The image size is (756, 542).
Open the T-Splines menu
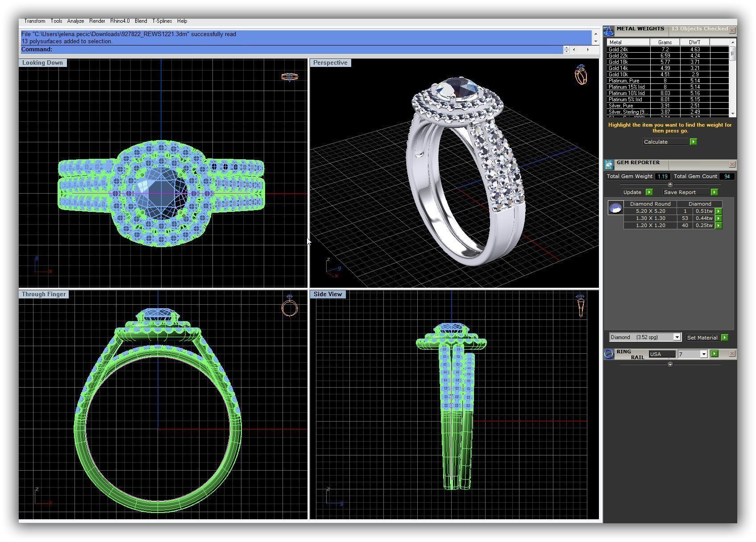pos(162,21)
